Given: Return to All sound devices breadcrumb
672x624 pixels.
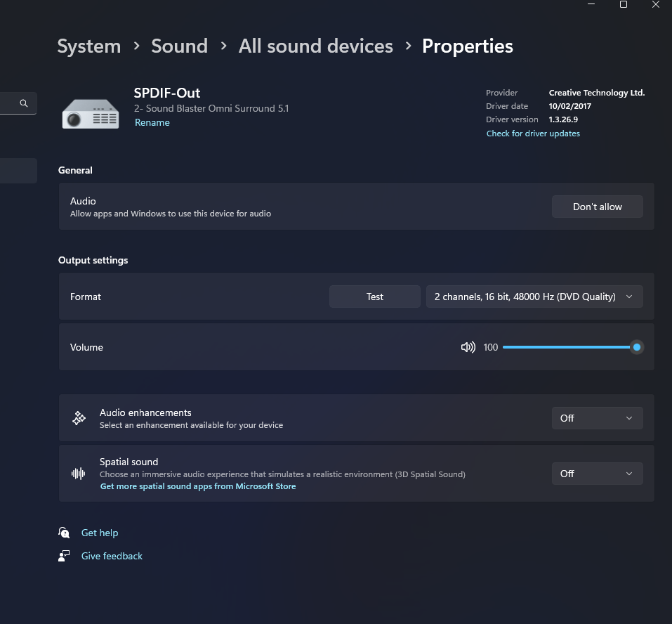Looking at the screenshot, I should click(x=315, y=46).
